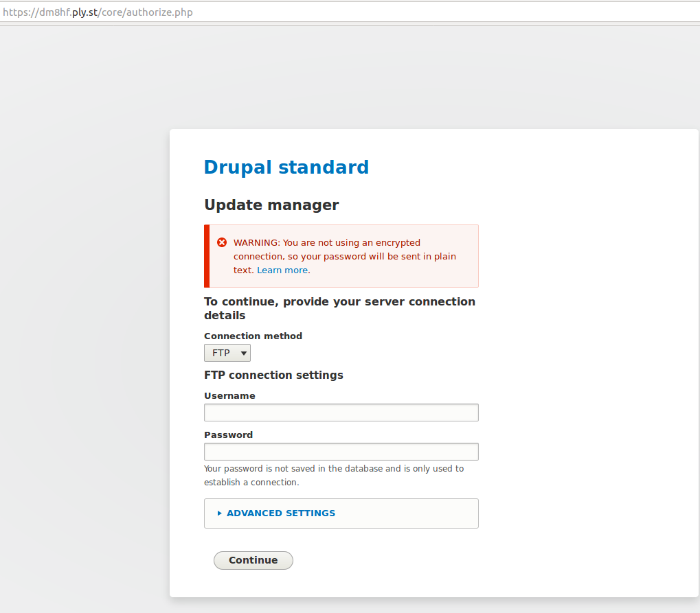Click the 'Your password is not saved' description
The height and width of the screenshot is (613, 700).
pos(334,475)
